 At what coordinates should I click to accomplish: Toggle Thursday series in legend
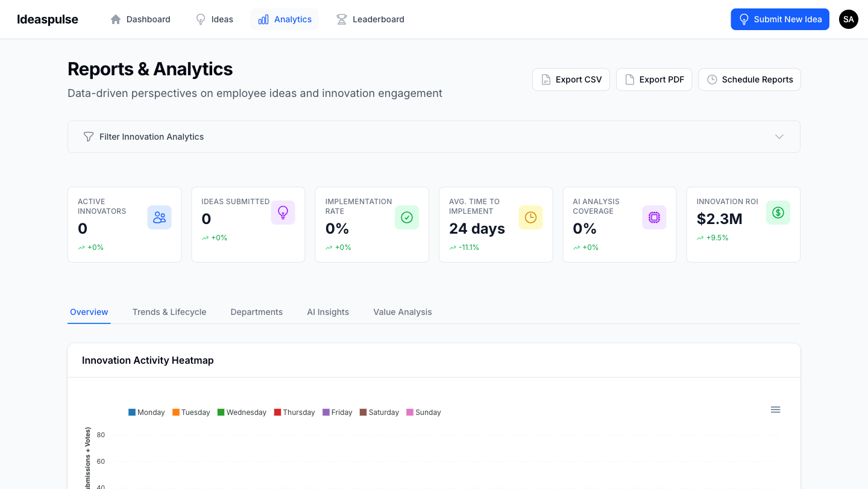point(295,413)
